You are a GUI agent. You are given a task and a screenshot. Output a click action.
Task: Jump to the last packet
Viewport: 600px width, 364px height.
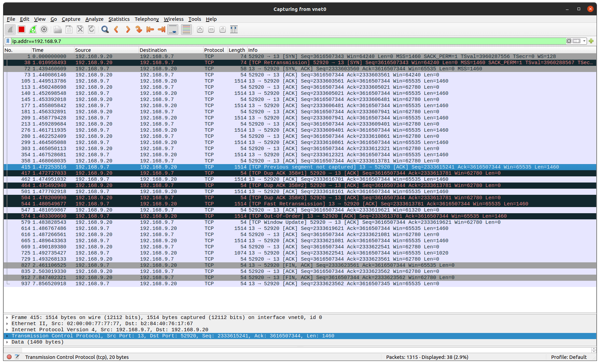161,29
